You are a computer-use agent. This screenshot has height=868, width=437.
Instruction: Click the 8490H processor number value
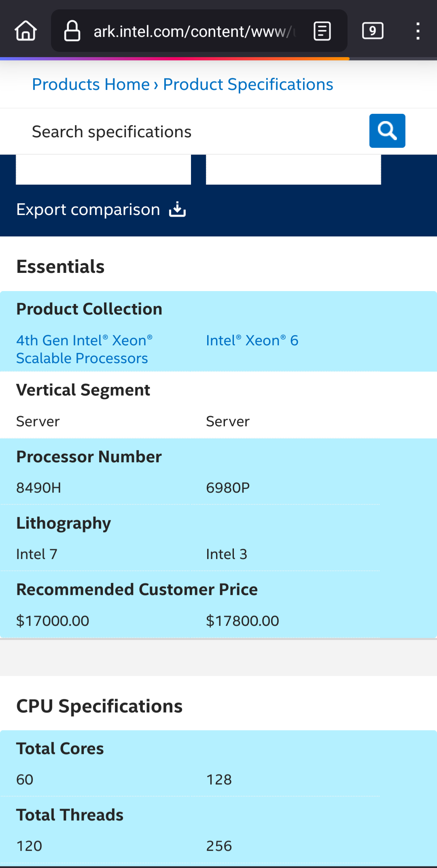click(x=38, y=488)
